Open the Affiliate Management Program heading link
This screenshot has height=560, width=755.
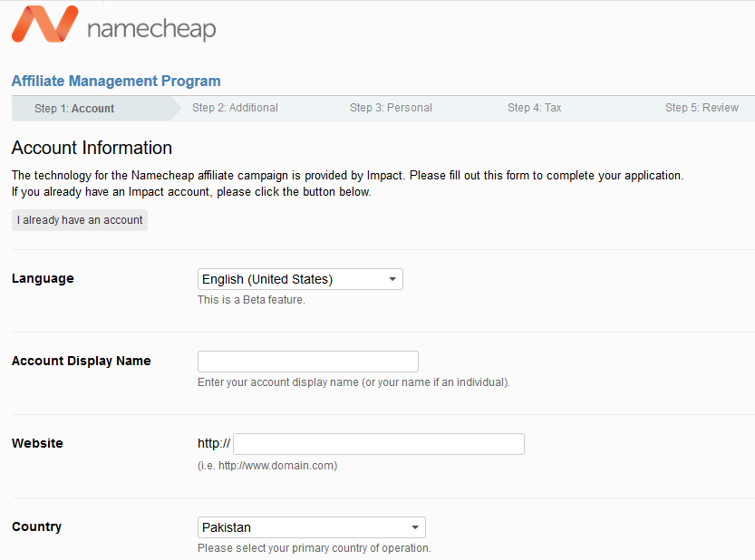(x=116, y=81)
